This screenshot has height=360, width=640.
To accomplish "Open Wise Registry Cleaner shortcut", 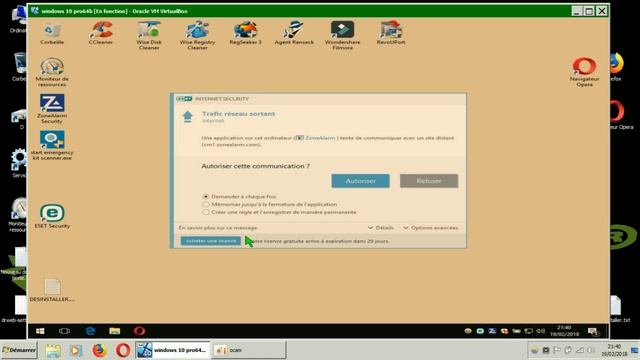I will [197, 36].
